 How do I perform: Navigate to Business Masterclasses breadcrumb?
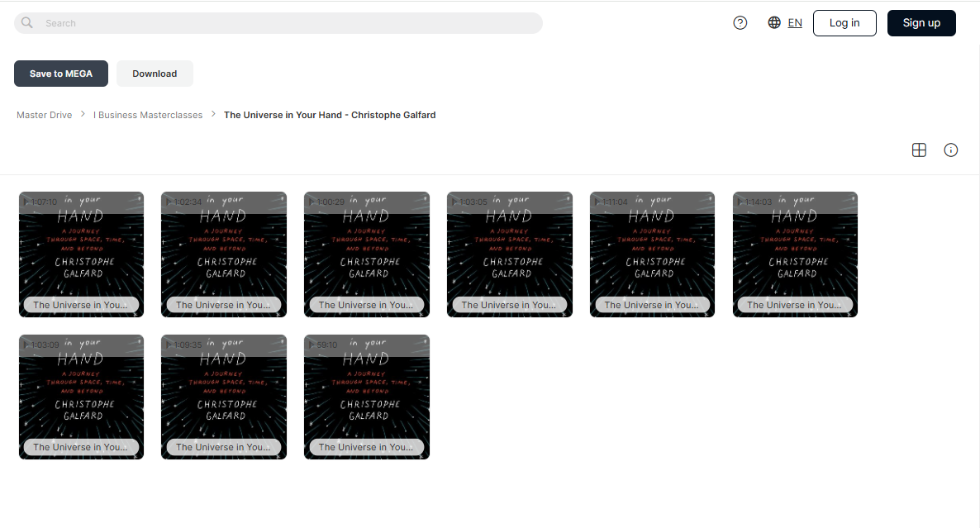148,115
